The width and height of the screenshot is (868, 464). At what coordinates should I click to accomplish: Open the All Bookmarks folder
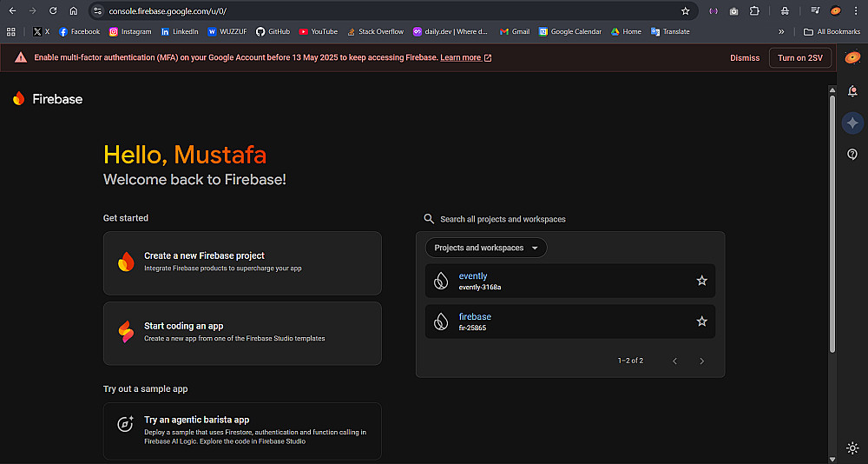point(832,31)
